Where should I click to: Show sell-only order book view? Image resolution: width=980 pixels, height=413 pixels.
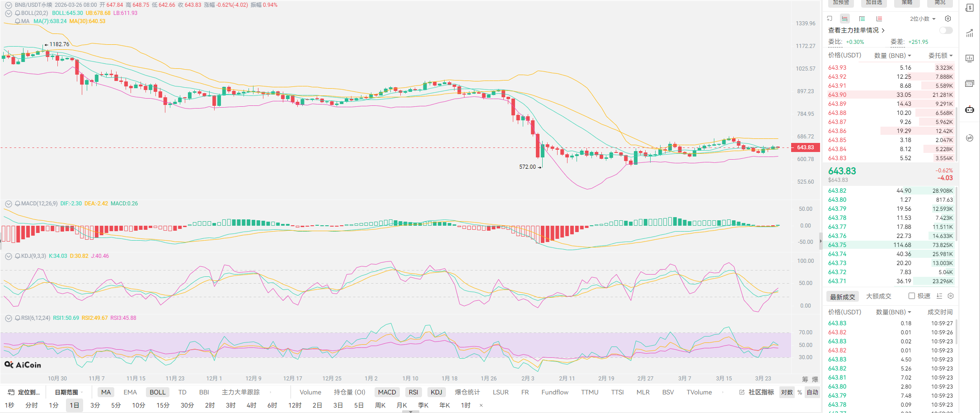(x=879, y=19)
